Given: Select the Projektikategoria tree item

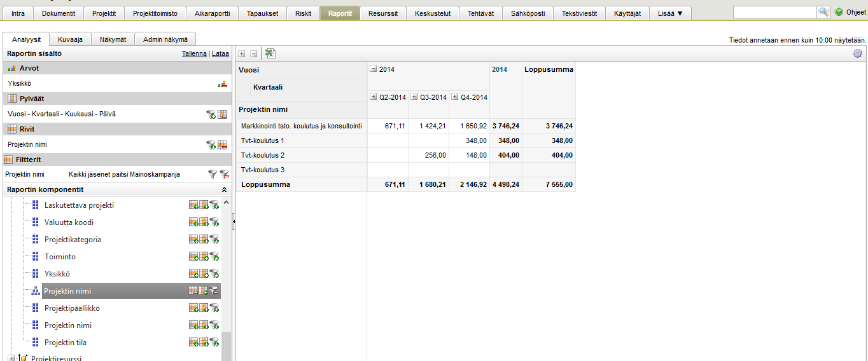Looking at the screenshot, I should point(73,240).
